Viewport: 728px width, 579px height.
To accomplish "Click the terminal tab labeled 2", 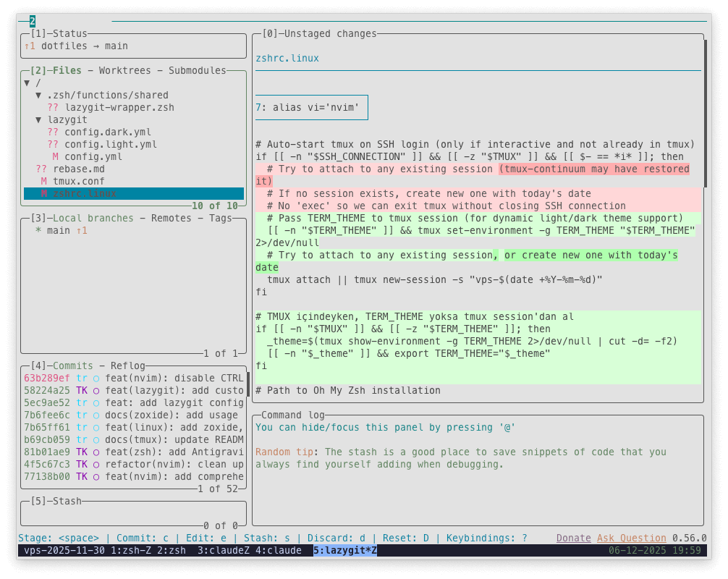I will point(33,21).
